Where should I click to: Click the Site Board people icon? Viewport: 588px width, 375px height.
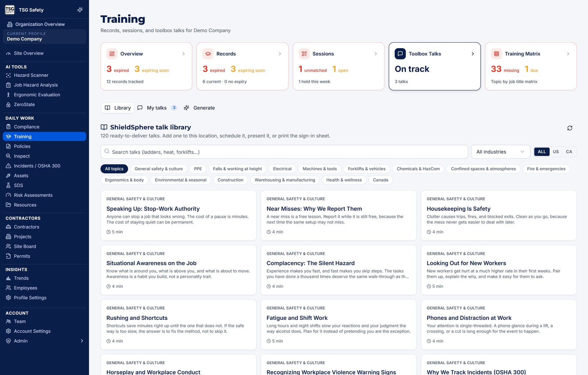tap(8, 246)
